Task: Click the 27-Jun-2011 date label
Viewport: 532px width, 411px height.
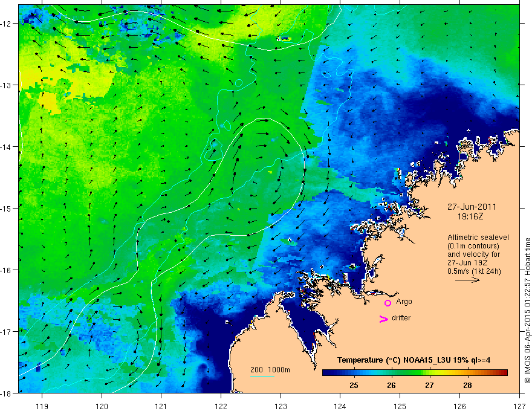Action: pyautogui.click(x=472, y=207)
